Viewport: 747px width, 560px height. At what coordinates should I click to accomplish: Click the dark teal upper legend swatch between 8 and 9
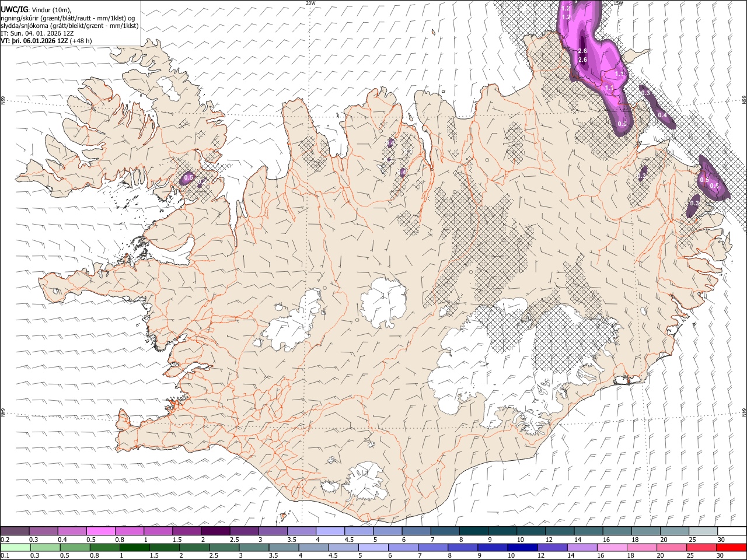click(474, 531)
